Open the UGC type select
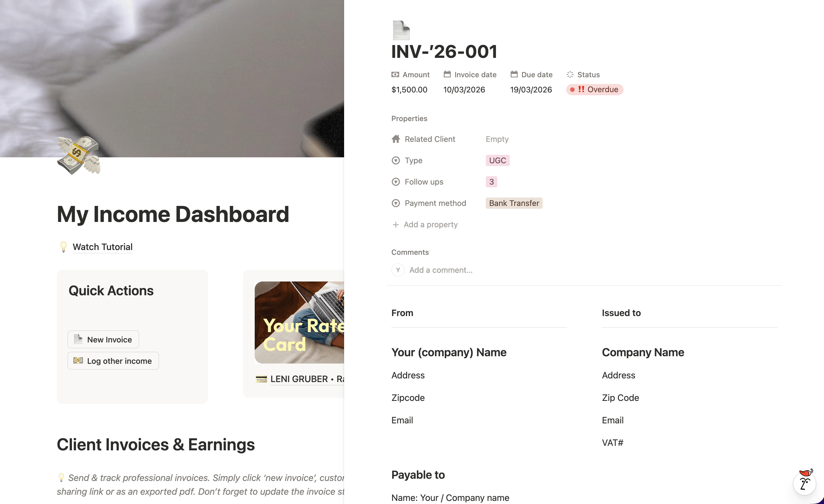 (x=497, y=160)
